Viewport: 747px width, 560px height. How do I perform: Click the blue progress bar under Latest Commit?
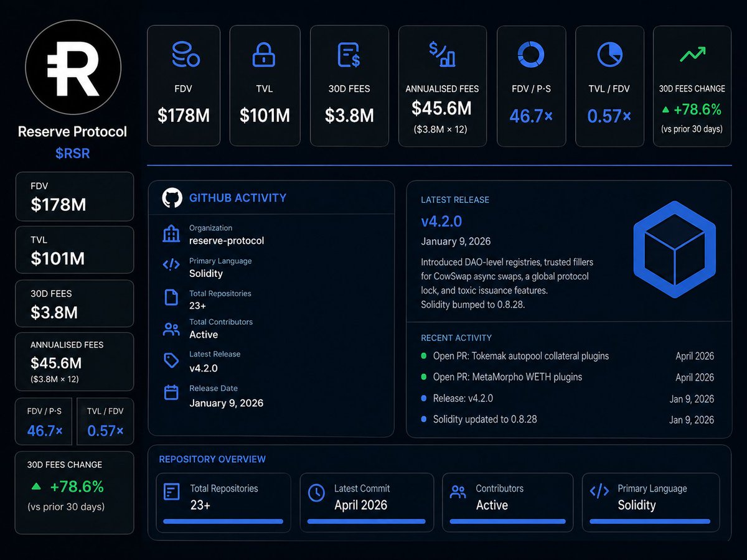coord(367,521)
